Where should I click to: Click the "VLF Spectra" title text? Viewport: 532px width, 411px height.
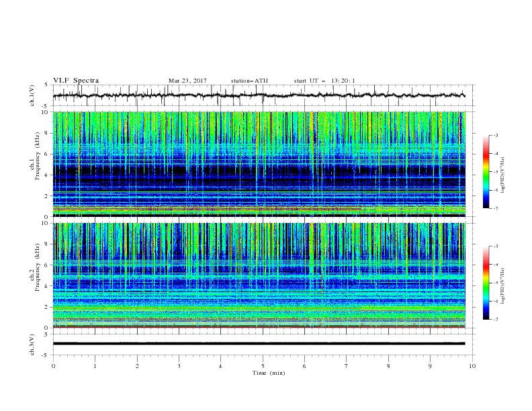(76, 81)
